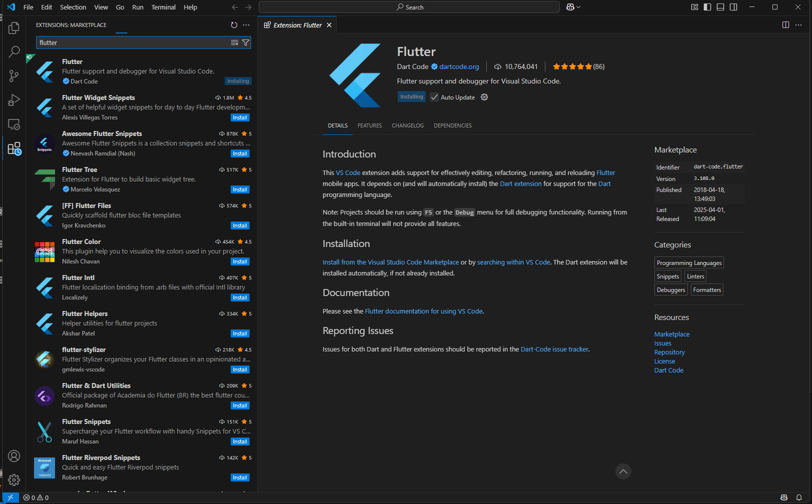Open the Search view in activity bar

(x=14, y=51)
